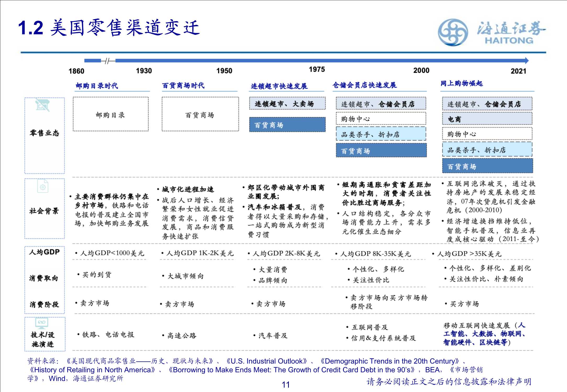Click the 人均GDP >35K美元 text
567x392 pixels.
469,254
